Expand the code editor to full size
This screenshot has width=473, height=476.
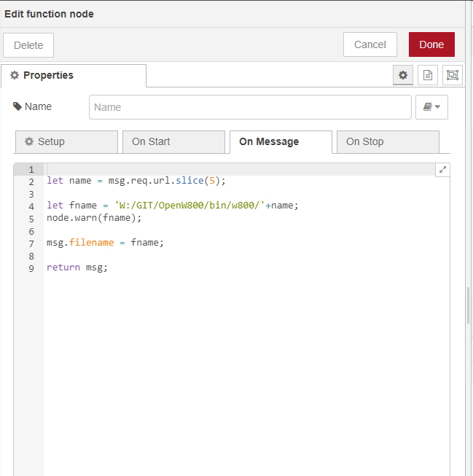pos(442,170)
